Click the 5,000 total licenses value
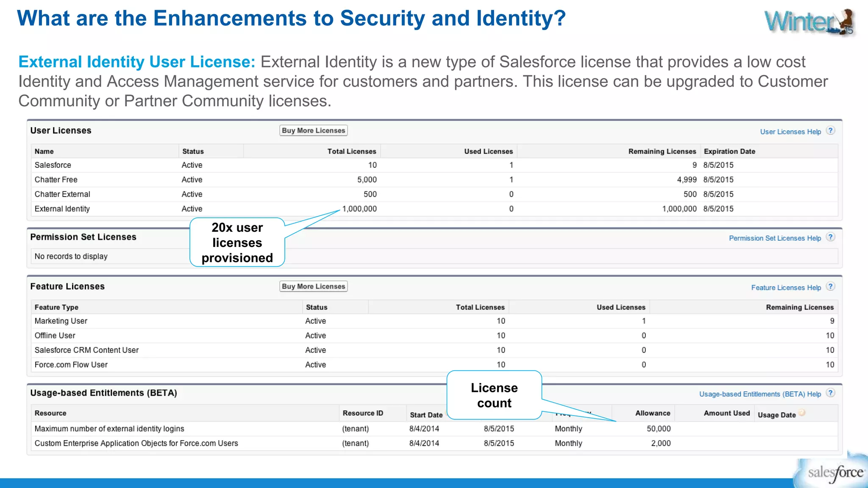Viewport: 868px width, 488px height. [367, 180]
